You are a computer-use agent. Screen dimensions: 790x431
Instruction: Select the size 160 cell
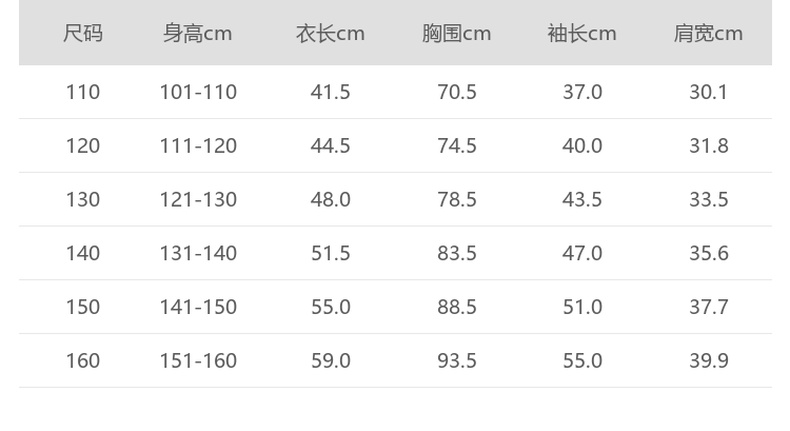(83, 361)
